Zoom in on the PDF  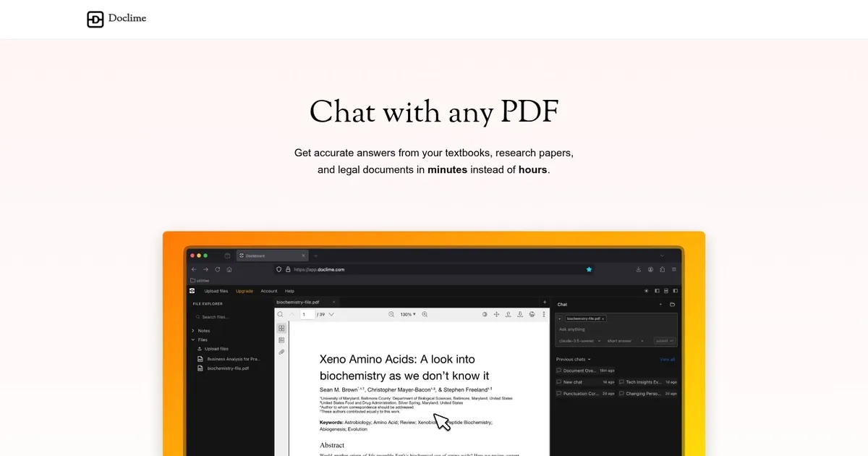tap(425, 314)
